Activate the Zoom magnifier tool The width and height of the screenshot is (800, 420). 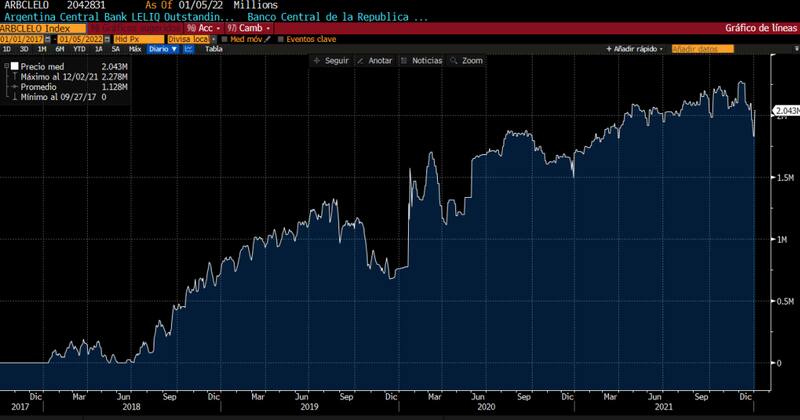pyautogui.click(x=466, y=61)
